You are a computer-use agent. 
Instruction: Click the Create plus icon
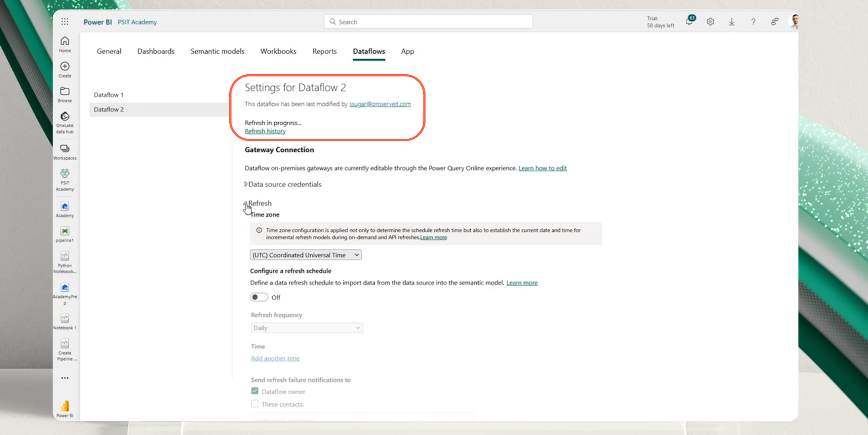(x=65, y=67)
